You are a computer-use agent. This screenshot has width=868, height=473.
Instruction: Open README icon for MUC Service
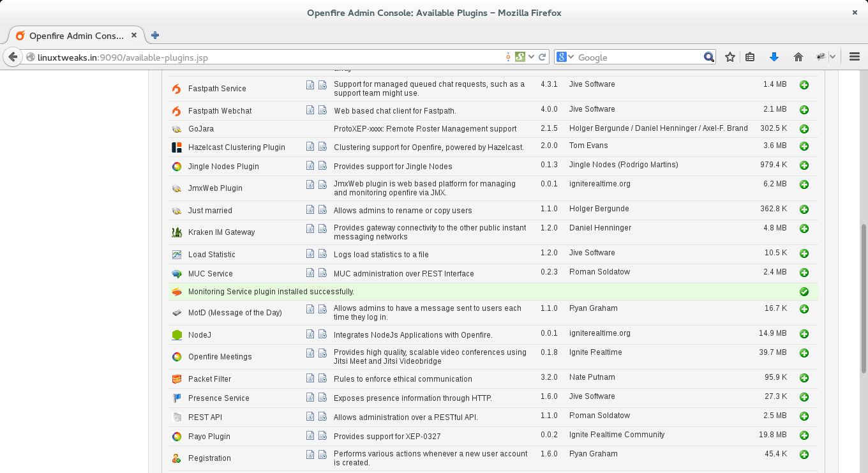pyautogui.click(x=310, y=273)
